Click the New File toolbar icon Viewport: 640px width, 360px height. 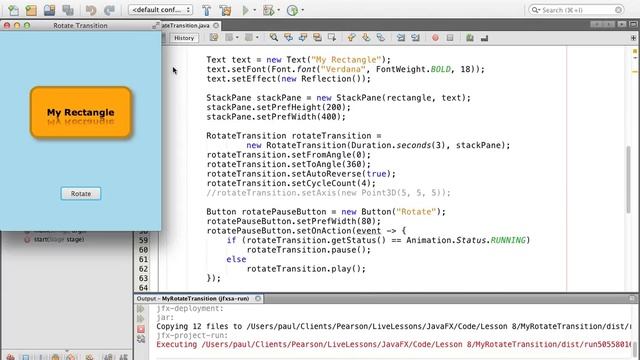(13, 10)
